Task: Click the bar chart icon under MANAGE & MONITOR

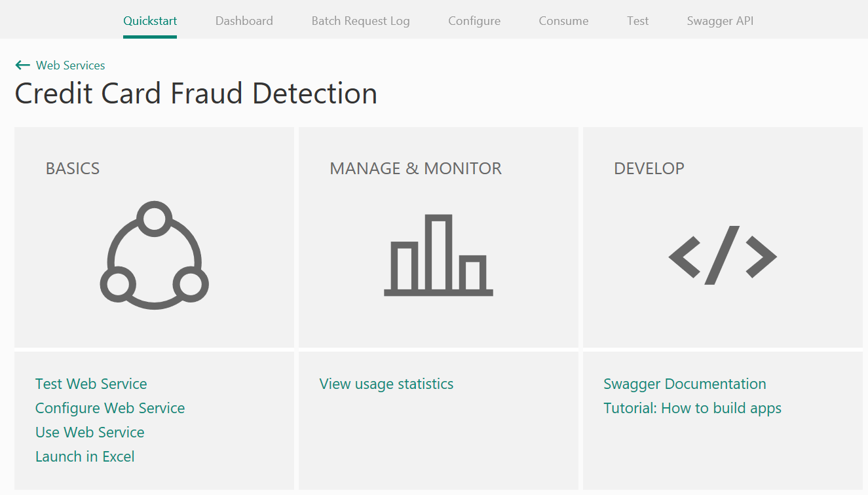Action: [x=438, y=255]
